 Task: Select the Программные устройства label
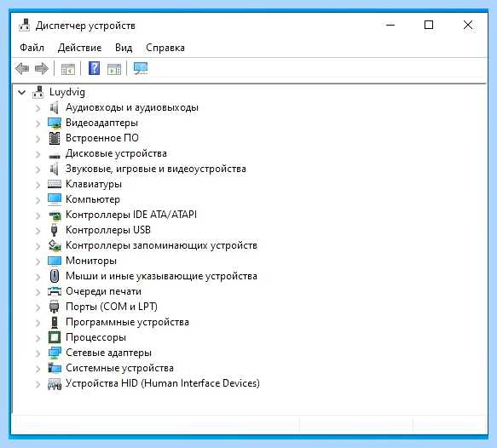point(127,322)
